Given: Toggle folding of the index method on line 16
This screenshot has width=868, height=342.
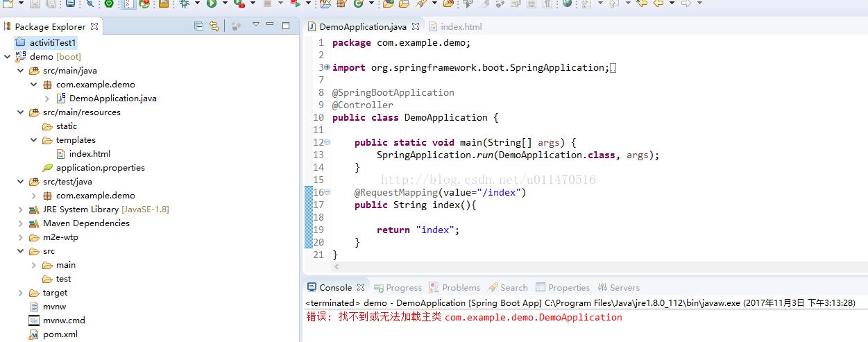Looking at the screenshot, I should pyautogui.click(x=327, y=192).
